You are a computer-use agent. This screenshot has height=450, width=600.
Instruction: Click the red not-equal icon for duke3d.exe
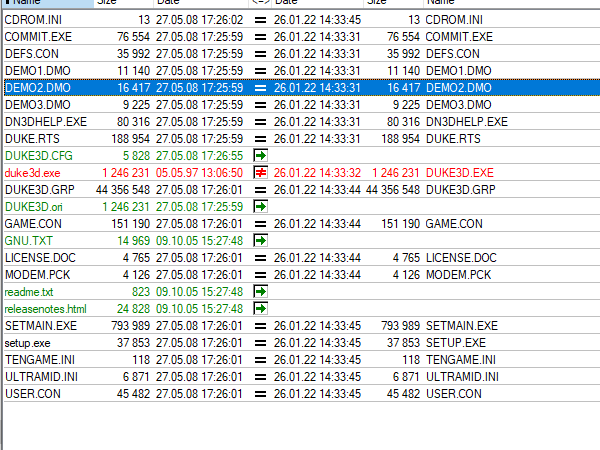[x=260, y=173]
